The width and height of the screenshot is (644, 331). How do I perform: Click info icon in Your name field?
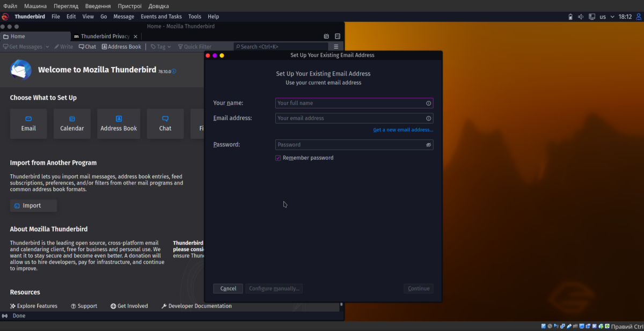click(428, 103)
